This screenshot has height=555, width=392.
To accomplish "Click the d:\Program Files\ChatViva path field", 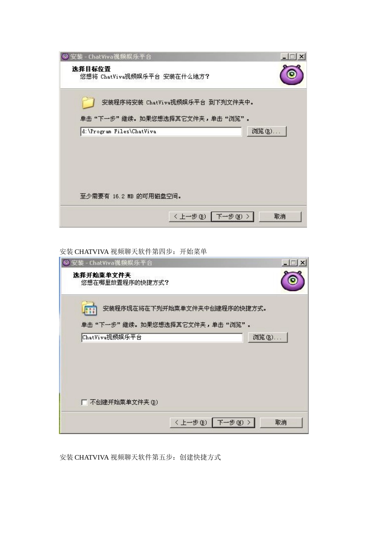I will 161,131.
